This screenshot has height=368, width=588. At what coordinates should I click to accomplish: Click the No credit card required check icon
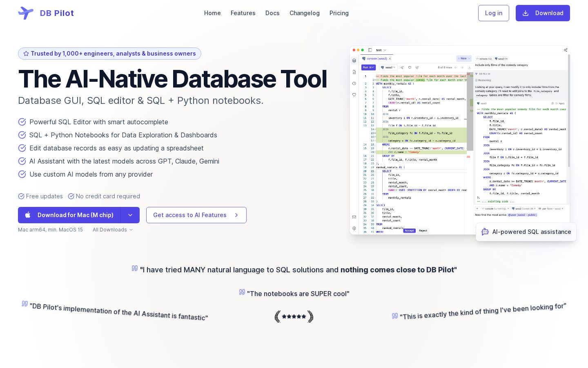(x=71, y=196)
